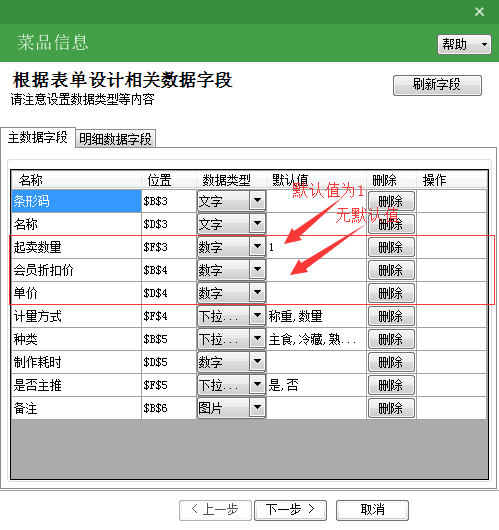Select the 条形码 name cell

[x=76, y=201]
